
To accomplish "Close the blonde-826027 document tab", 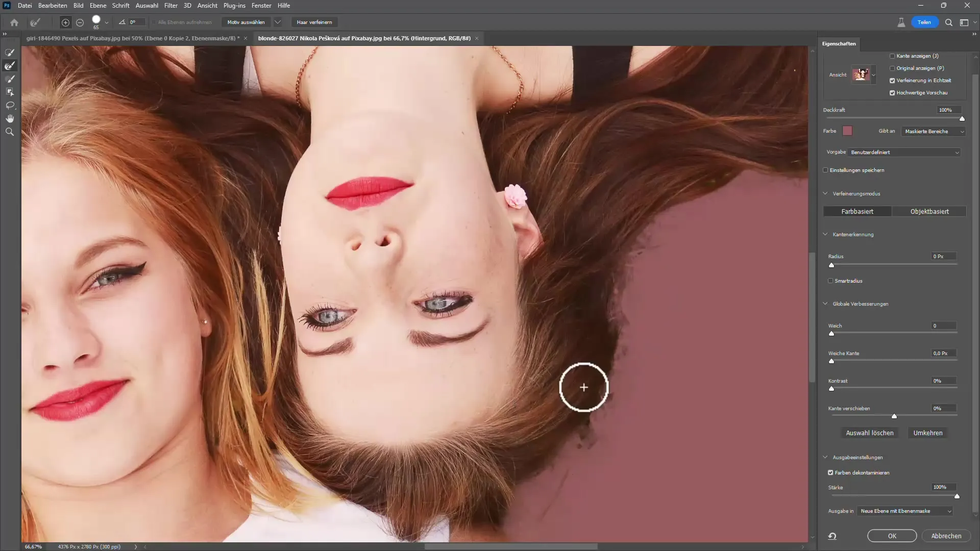I will 477,38.
